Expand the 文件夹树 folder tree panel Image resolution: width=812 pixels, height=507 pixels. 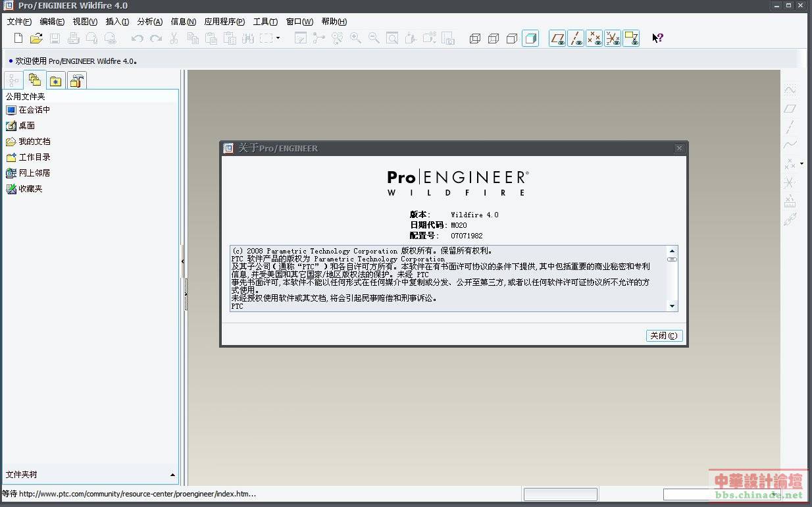click(172, 475)
